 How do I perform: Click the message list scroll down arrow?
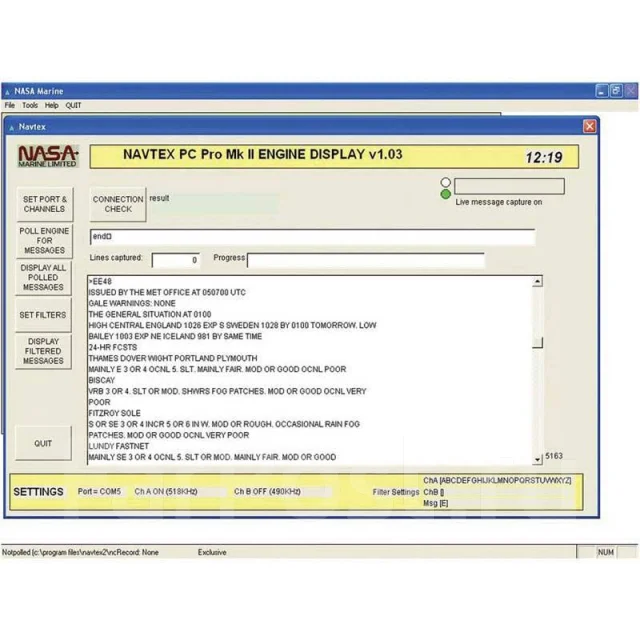(x=538, y=460)
